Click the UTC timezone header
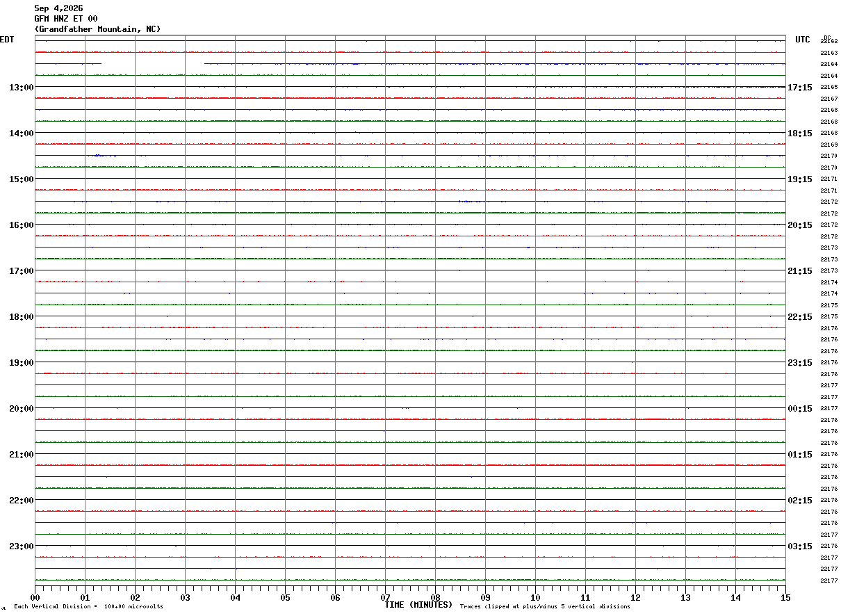This screenshot has width=841, height=616. click(803, 40)
